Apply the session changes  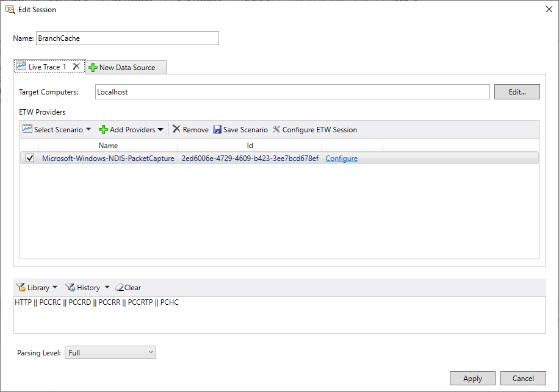pyautogui.click(x=472, y=378)
